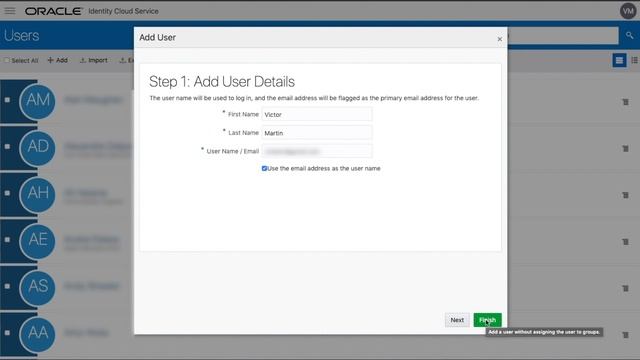Tick the checkbox for the AH user
The image size is (640, 360).
point(7,193)
